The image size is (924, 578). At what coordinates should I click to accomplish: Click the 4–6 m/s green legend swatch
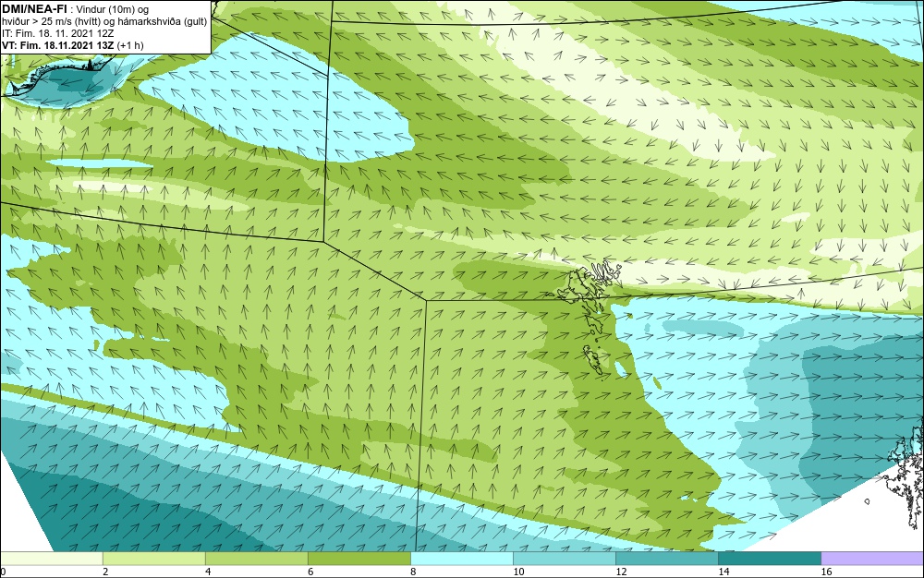[x=256, y=558]
